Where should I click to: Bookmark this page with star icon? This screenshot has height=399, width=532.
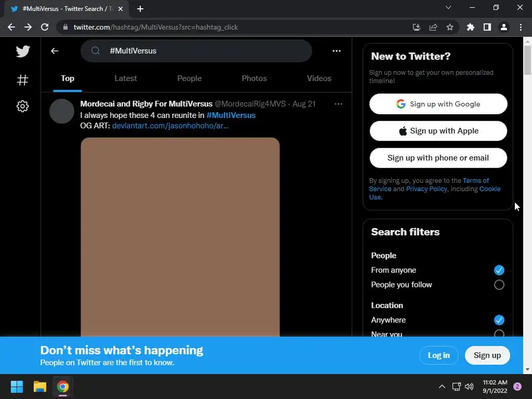click(x=450, y=27)
